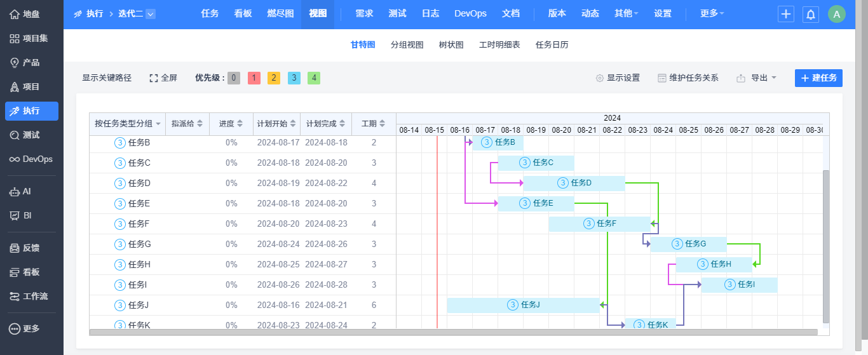
Task: Click priority badge of 任务J row
Action: click(119, 305)
